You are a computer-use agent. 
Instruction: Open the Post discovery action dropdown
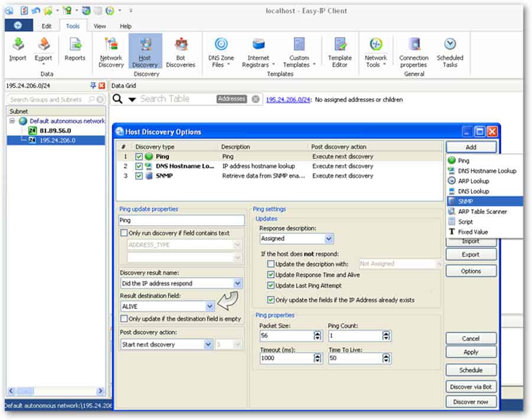pyautogui.click(x=208, y=344)
